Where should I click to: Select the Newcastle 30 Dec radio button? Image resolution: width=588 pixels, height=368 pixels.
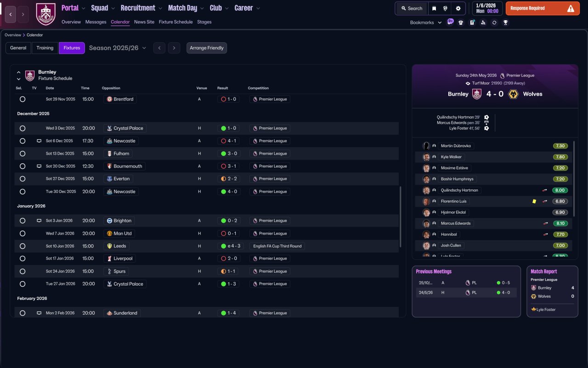pos(23,191)
